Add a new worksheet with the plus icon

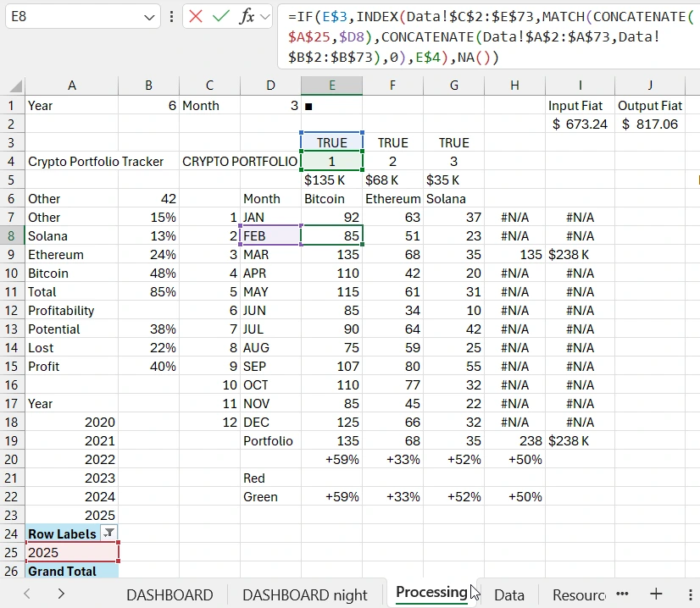point(656,594)
